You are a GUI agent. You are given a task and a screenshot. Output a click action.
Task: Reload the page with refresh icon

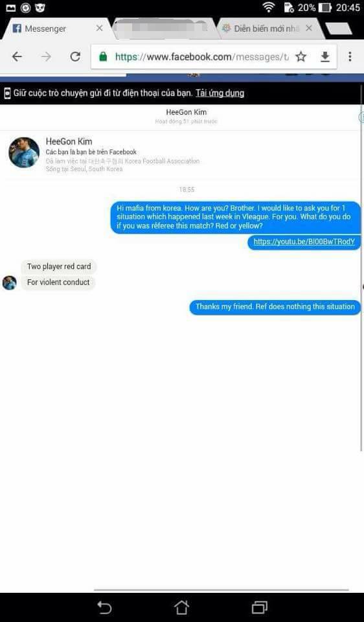pos(75,57)
